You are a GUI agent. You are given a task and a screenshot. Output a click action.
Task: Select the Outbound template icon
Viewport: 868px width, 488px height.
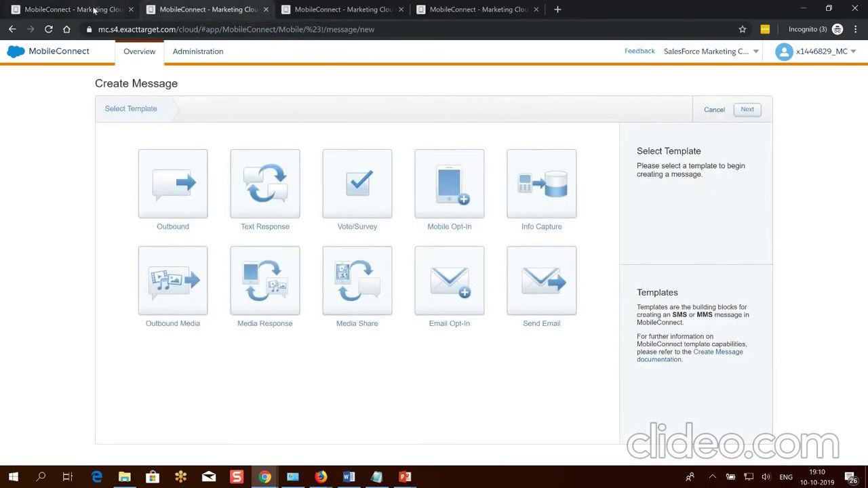[x=173, y=184]
